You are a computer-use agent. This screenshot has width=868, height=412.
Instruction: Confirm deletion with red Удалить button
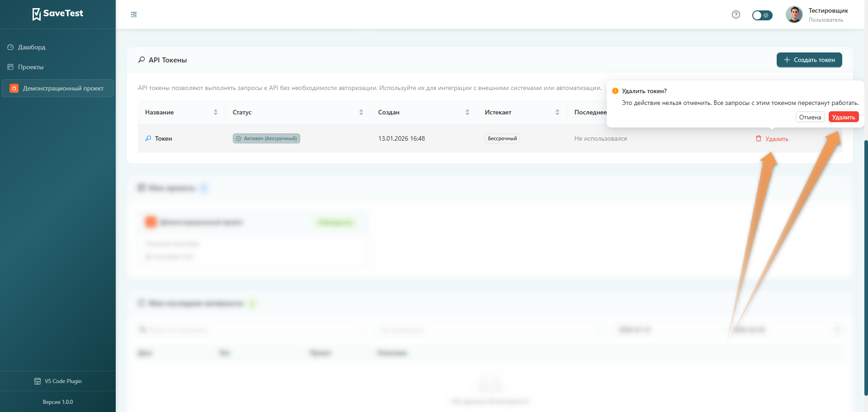click(843, 117)
